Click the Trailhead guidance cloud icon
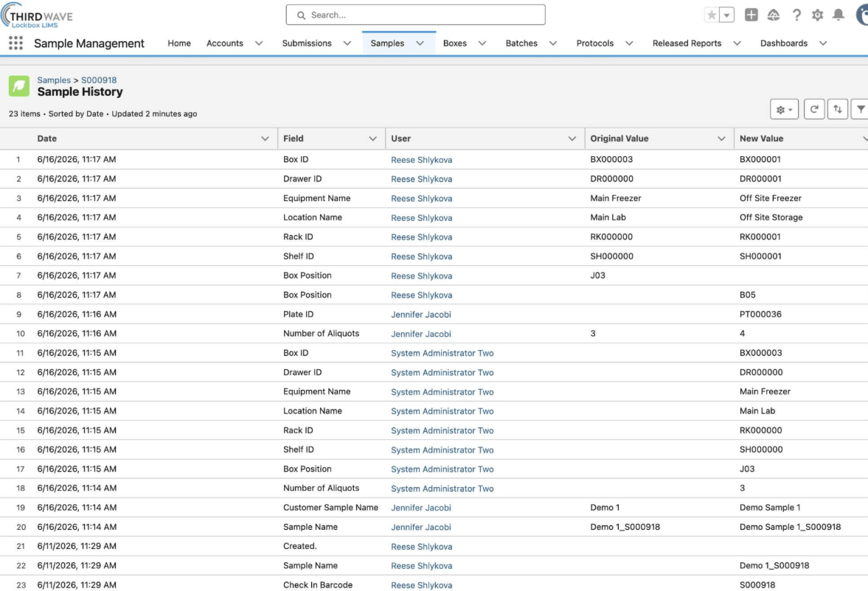Viewport: 868px width, 591px height. pyautogui.click(x=774, y=15)
